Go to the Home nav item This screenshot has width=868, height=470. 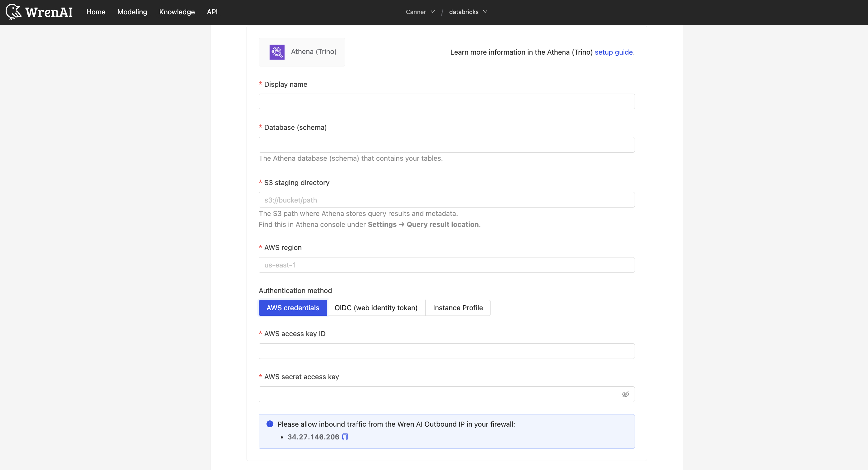(x=96, y=12)
